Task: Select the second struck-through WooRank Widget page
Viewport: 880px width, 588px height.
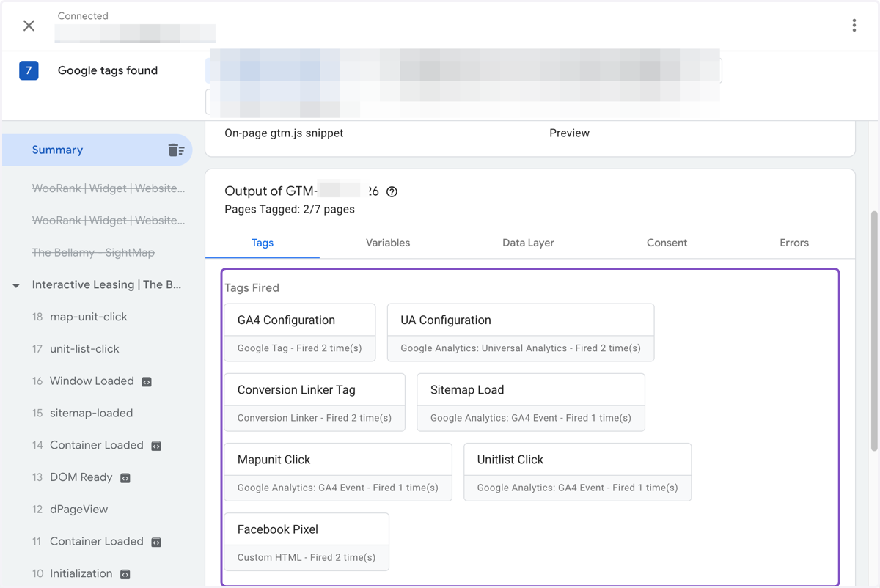Action: [x=109, y=221]
